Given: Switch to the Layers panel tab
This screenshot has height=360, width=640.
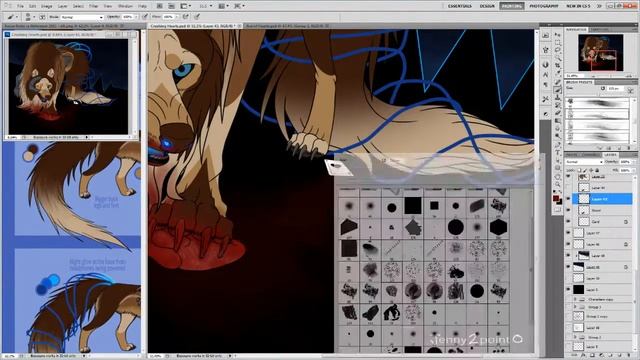Looking at the screenshot, I should click(611, 155).
